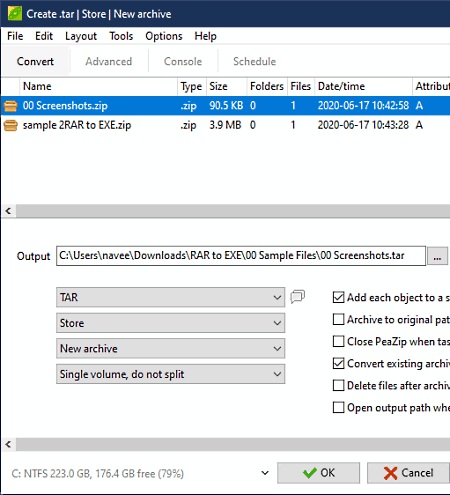Screen dimensions: 450x495
Task: Sort file list by Name column
Action: click(98, 86)
